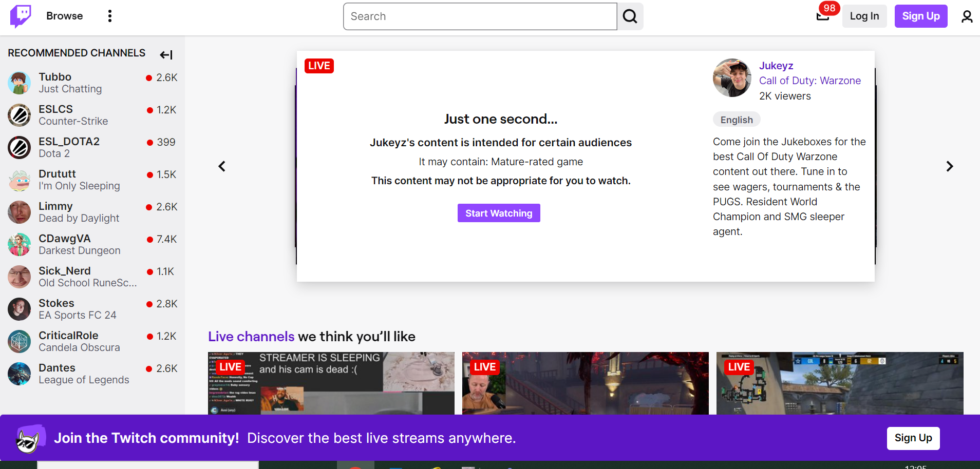The width and height of the screenshot is (980, 469).
Task: Select ESL_DOTA2 channel name
Action: pyautogui.click(x=69, y=142)
